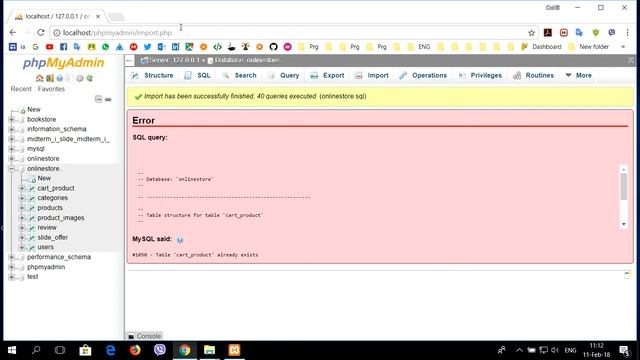This screenshot has height=360, width=640.
Task: Expand the phpmyadmin database node
Action: click(x=11, y=267)
